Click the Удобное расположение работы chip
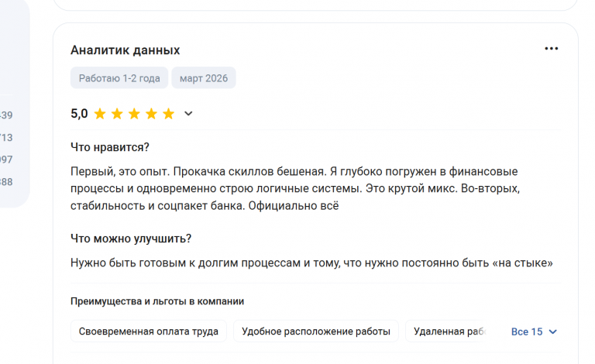Image resolution: width=595 pixels, height=364 pixels. [316, 331]
